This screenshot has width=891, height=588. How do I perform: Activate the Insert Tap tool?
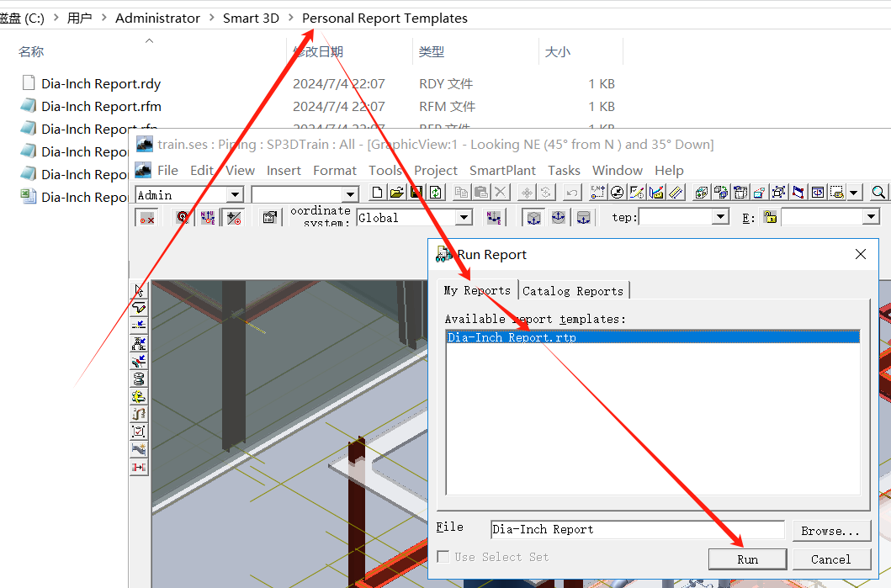139,361
